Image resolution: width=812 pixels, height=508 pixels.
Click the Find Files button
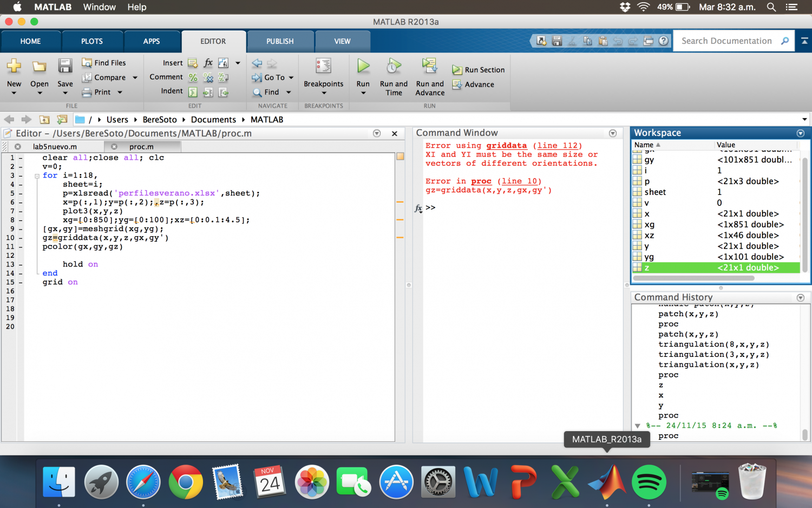tap(104, 63)
